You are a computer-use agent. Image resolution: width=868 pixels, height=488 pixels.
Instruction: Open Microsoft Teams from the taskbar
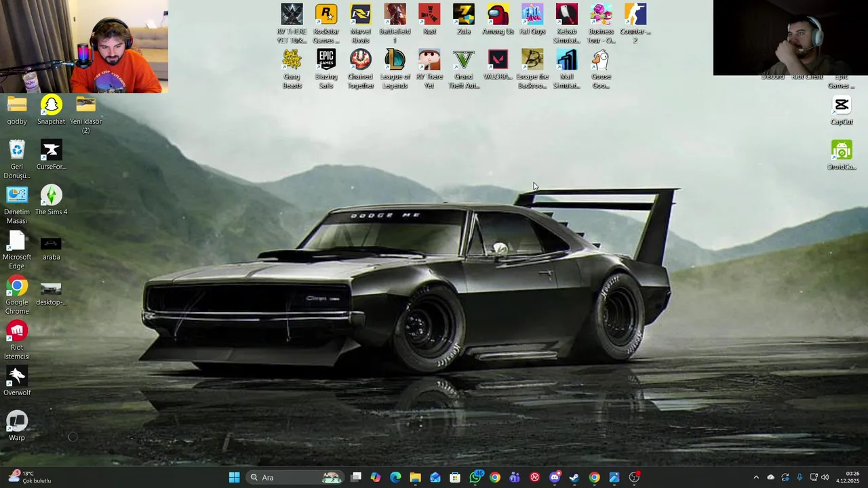[x=515, y=477]
